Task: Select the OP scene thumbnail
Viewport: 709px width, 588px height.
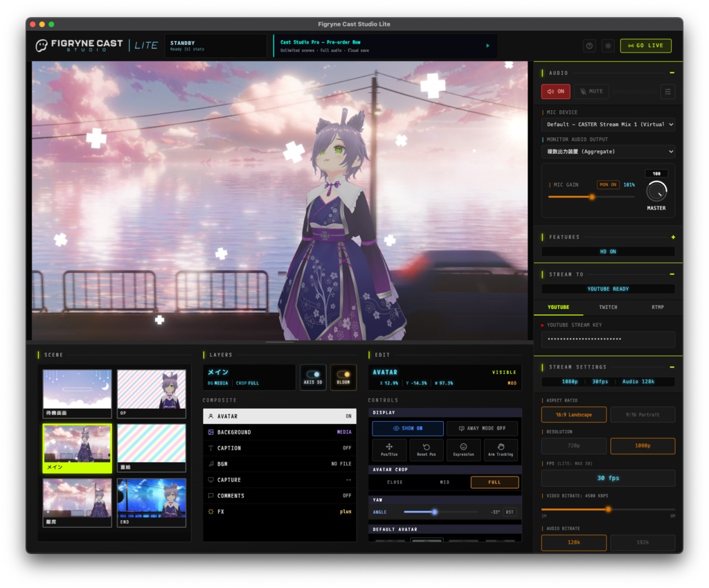Action: tap(152, 393)
